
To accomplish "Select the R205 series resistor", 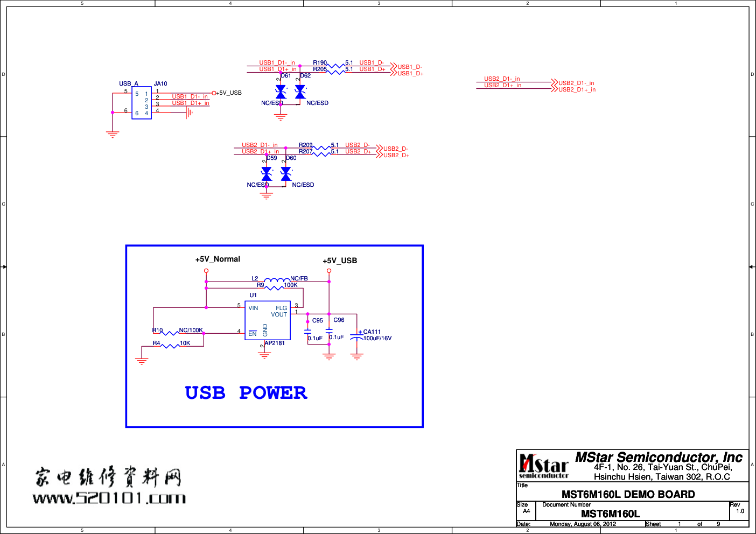I will click(x=336, y=72).
